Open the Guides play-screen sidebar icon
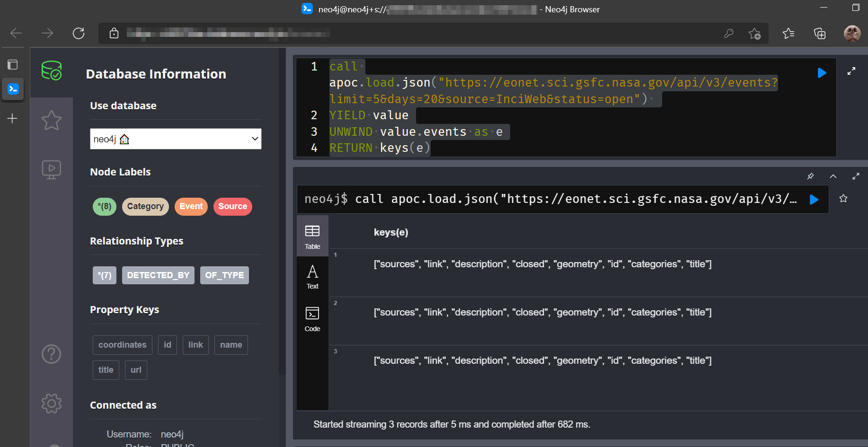The width and height of the screenshot is (868, 447). (51, 169)
